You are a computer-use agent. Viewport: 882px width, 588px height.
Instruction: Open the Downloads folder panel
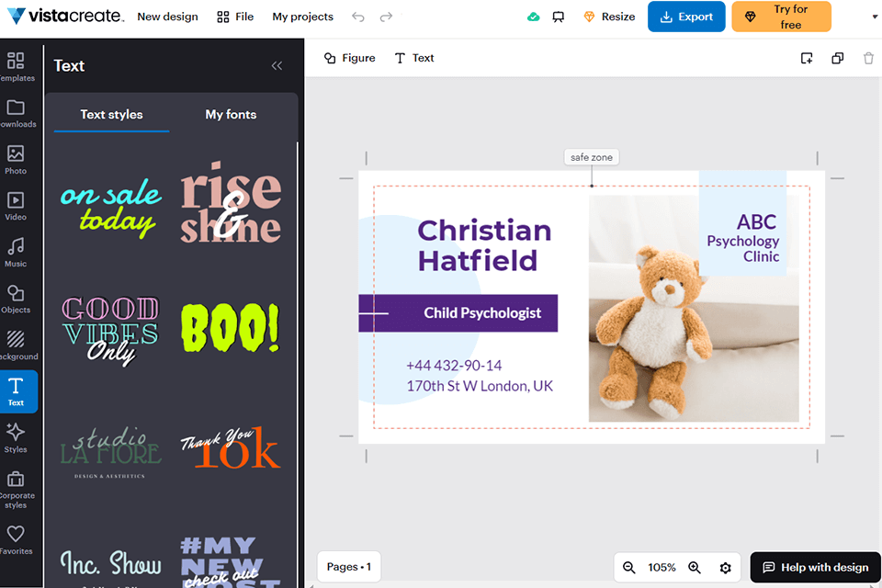click(17, 113)
